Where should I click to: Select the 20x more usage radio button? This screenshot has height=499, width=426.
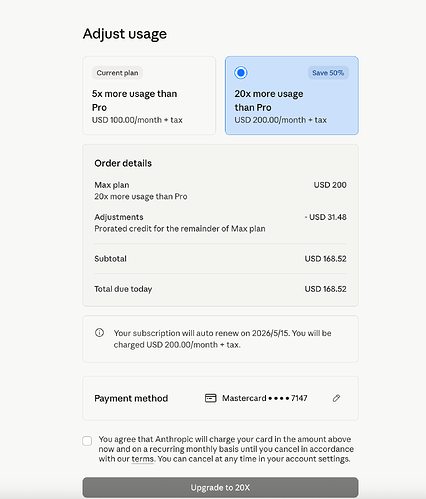(x=241, y=73)
